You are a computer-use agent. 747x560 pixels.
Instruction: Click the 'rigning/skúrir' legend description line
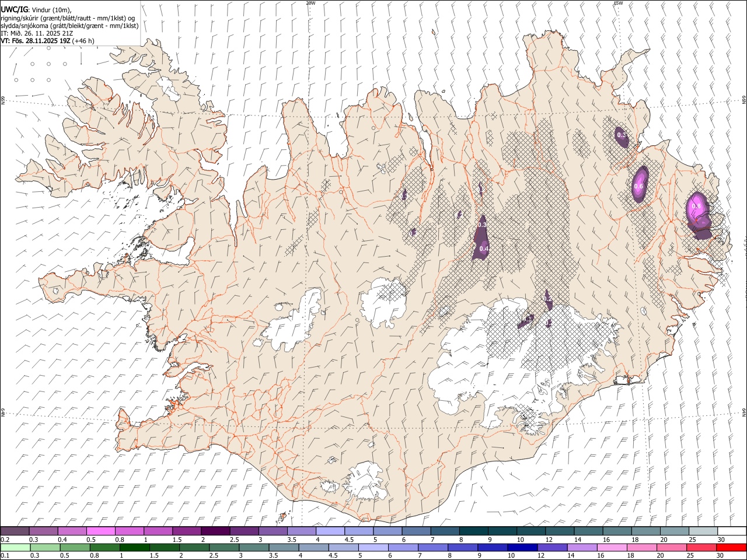coord(68,17)
